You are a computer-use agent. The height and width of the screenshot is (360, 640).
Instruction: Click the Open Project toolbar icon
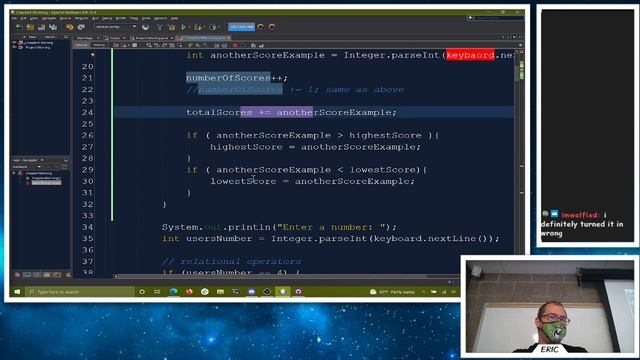(x=41, y=27)
